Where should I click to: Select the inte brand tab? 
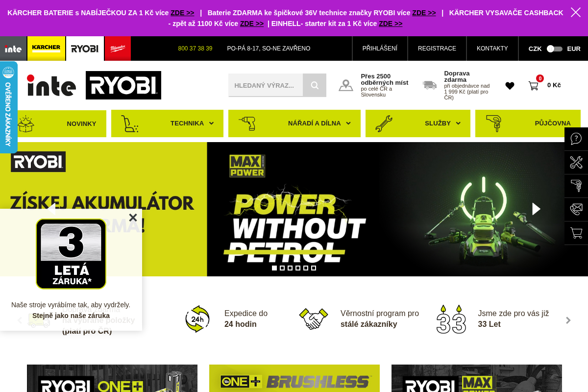tap(13, 49)
